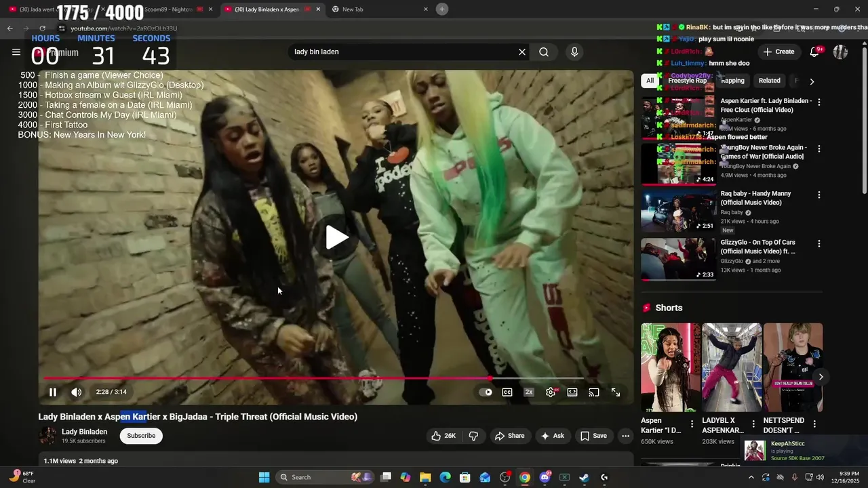Open Microsoft Edge from taskbar
Screen dimensions: 868x488
coord(445,477)
